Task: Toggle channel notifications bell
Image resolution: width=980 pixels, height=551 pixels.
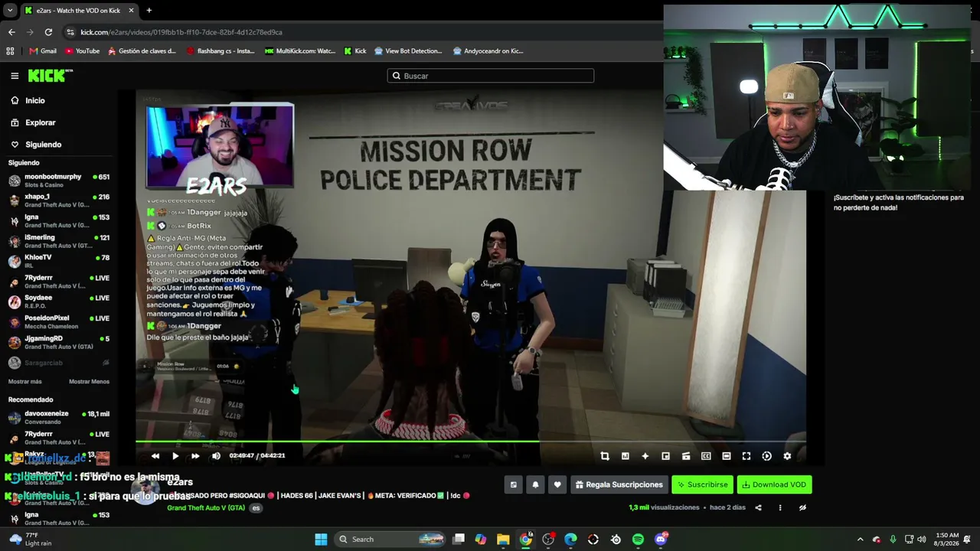Action: (535, 484)
